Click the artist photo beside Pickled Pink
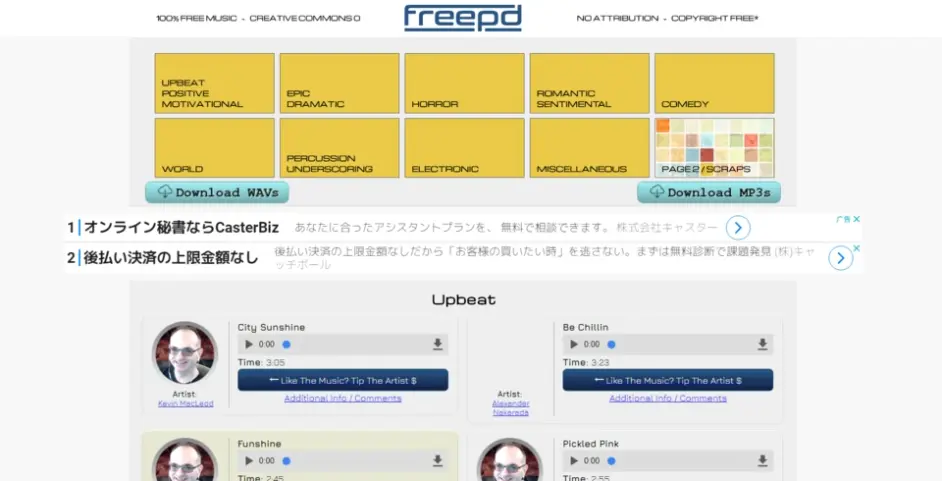942x481 pixels. tap(510, 459)
